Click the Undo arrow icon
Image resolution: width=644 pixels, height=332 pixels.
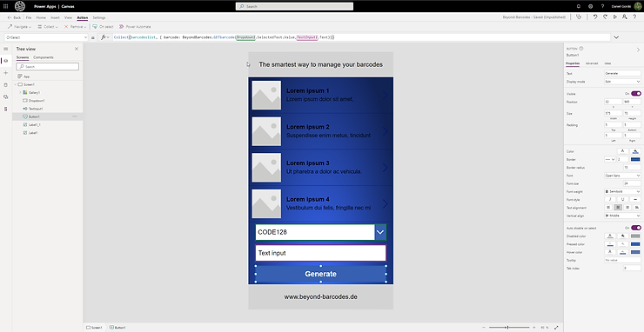click(595, 17)
